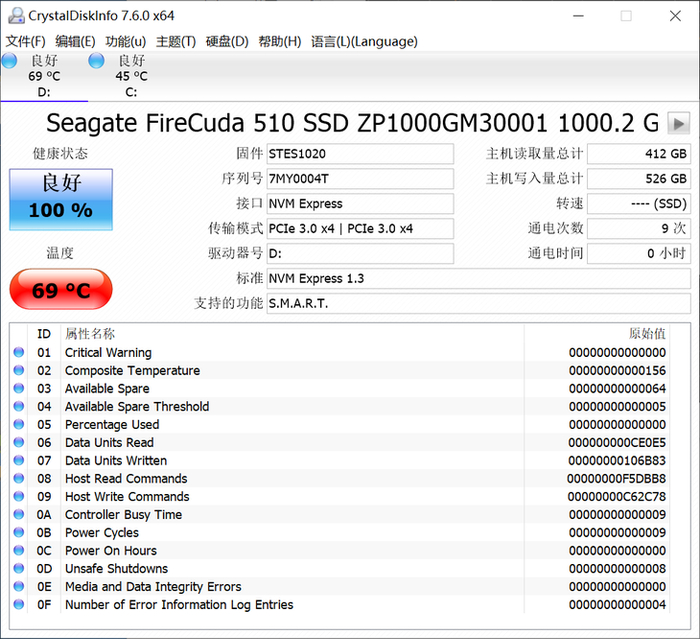
Task: Click status dot for Host Read Commands row
Action: tap(19, 478)
